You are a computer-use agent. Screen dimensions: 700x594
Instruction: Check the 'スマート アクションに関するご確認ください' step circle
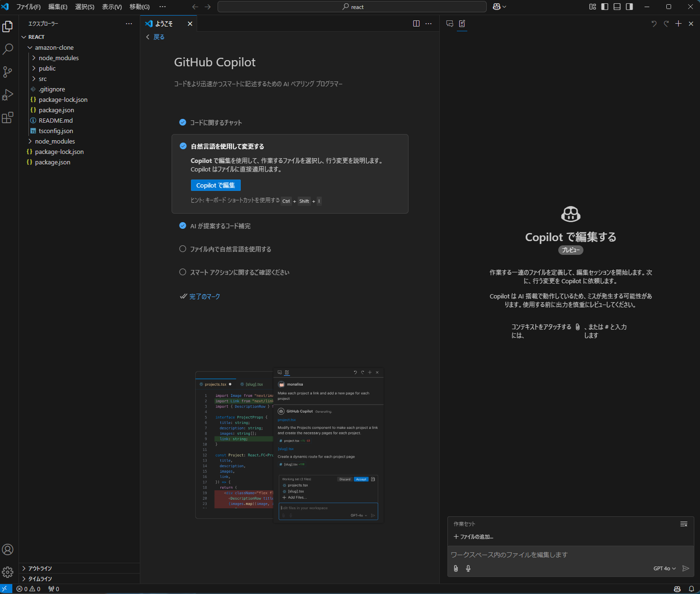point(182,272)
